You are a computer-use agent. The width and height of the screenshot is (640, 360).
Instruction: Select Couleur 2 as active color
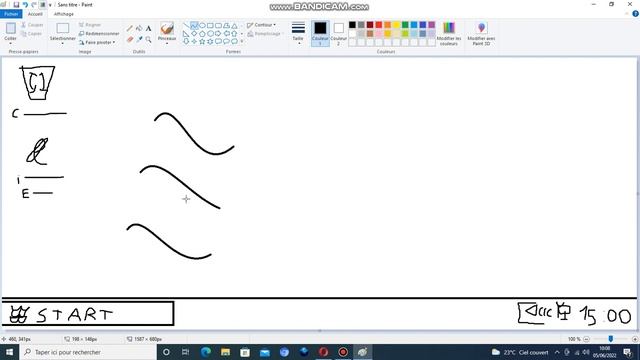tap(338, 33)
